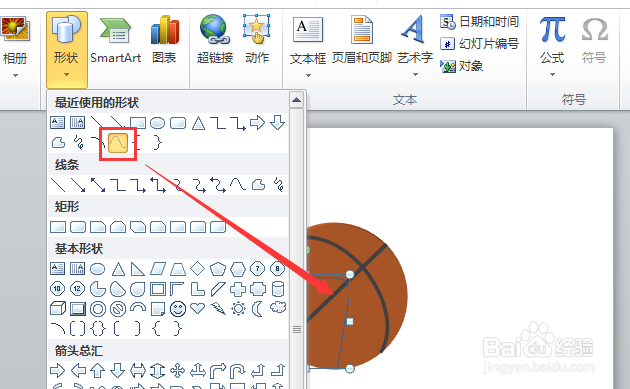The height and width of the screenshot is (389, 630).
Task: Insert a SmartArt graphic
Action: point(115,40)
